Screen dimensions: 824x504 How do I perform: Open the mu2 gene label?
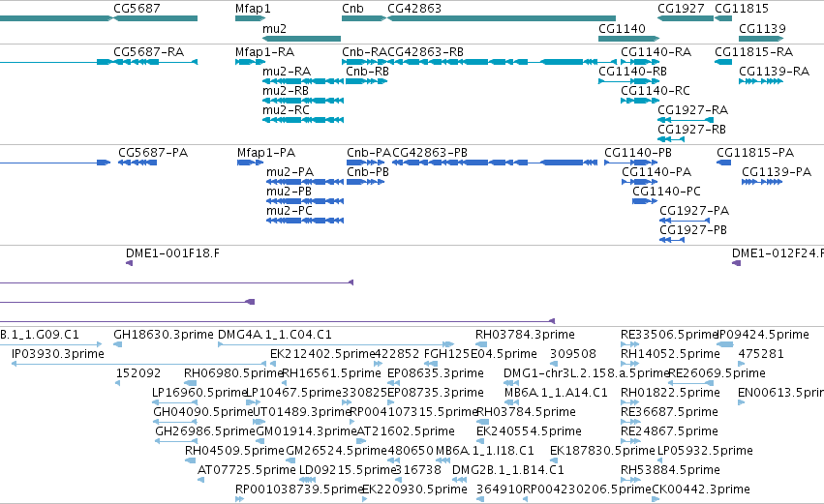tap(274, 29)
